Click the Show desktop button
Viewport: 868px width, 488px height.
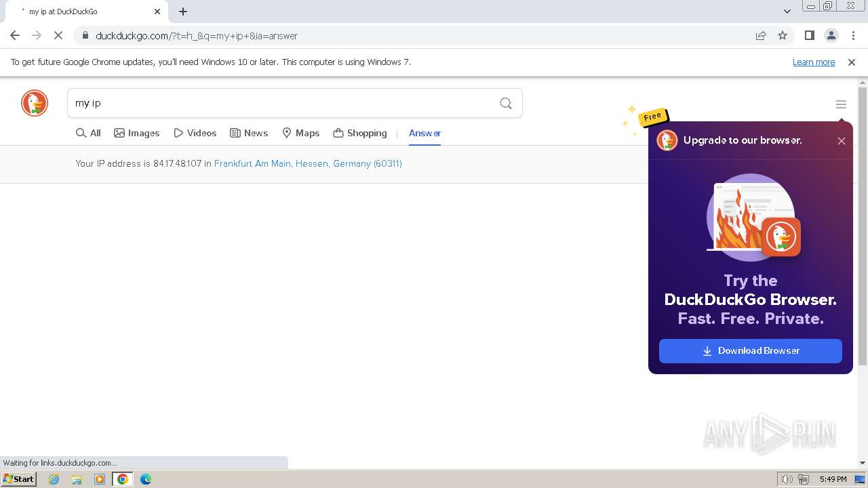coord(861,479)
